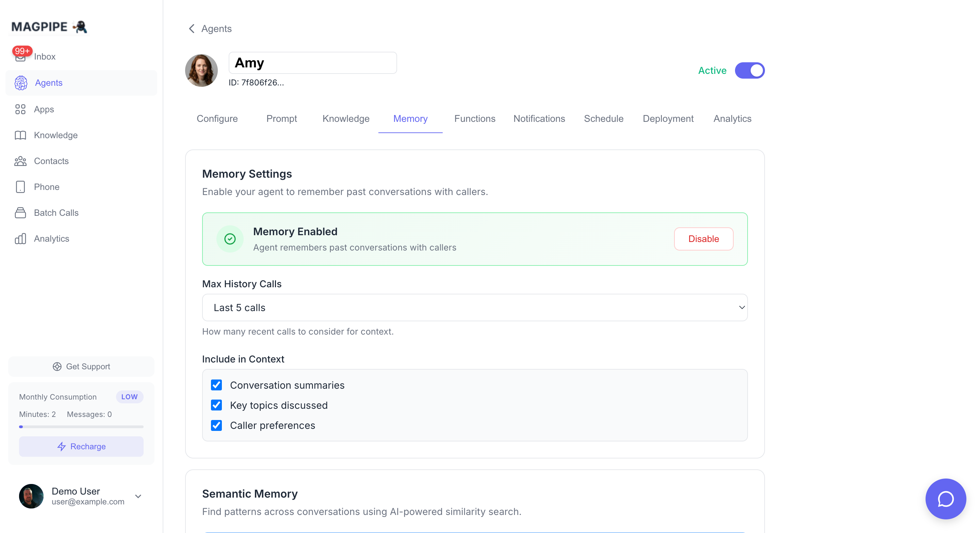Uncheck Caller preferences checkbox
This screenshot has height=533, width=980.
pyautogui.click(x=216, y=425)
